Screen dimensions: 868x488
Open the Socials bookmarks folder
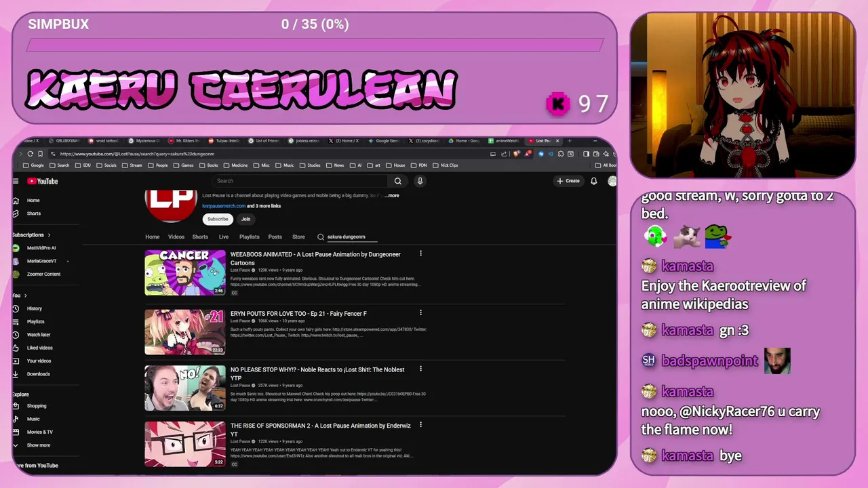point(106,165)
